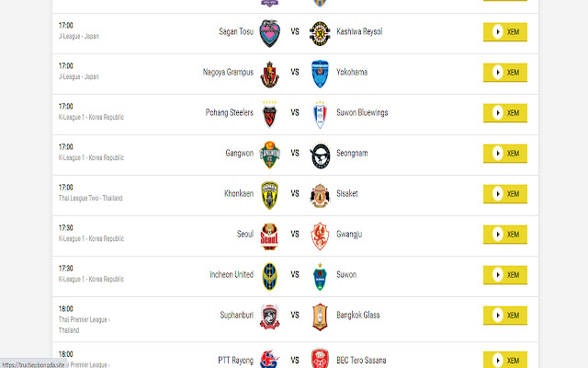Click the Gangwon team crest
Screen dimensions: 588x368
tap(269, 155)
